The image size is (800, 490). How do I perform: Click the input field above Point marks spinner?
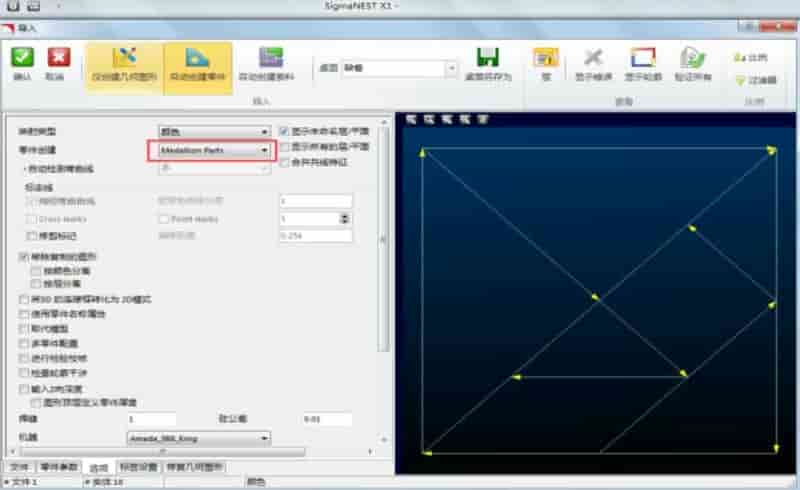[x=316, y=201]
